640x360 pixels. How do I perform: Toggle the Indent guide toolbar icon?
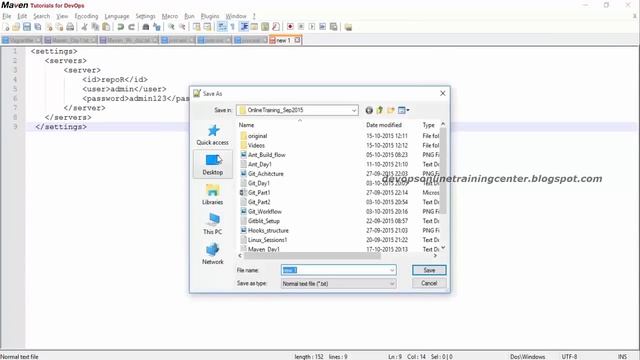[244, 27]
